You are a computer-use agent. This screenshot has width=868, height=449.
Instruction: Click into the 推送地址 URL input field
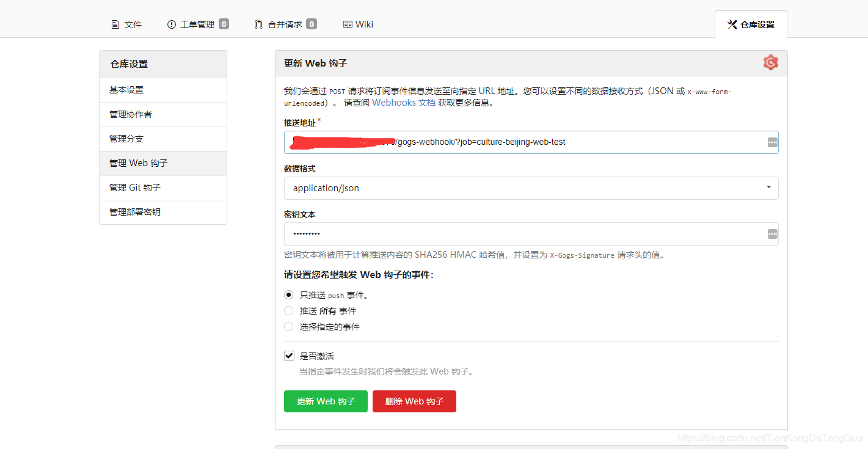[x=531, y=142]
